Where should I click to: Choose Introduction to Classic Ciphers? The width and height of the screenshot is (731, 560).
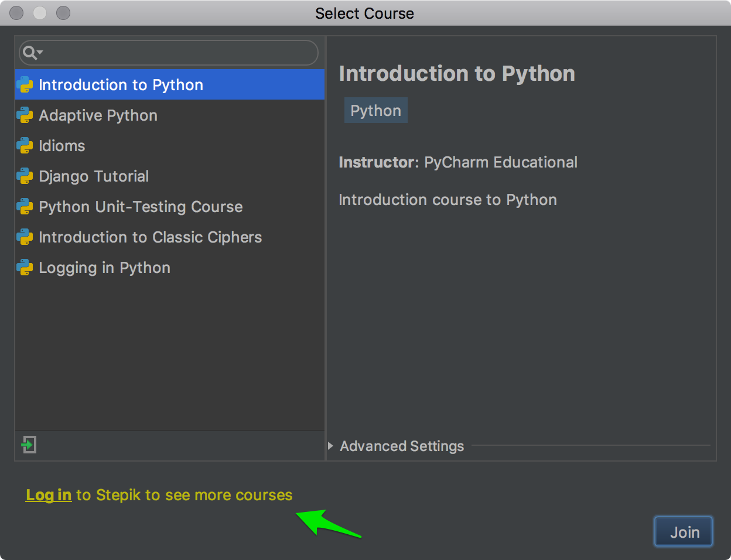(x=170, y=237)
